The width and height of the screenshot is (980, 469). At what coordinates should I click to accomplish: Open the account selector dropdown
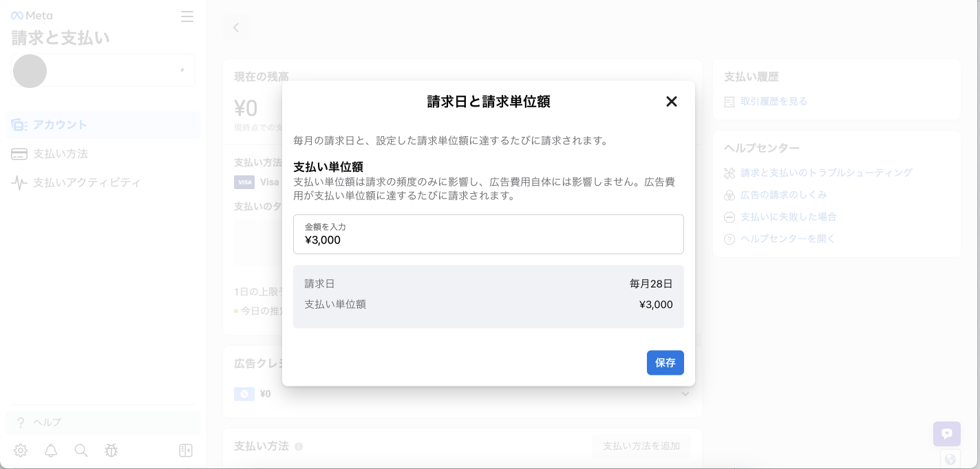[x=103, y=70]
